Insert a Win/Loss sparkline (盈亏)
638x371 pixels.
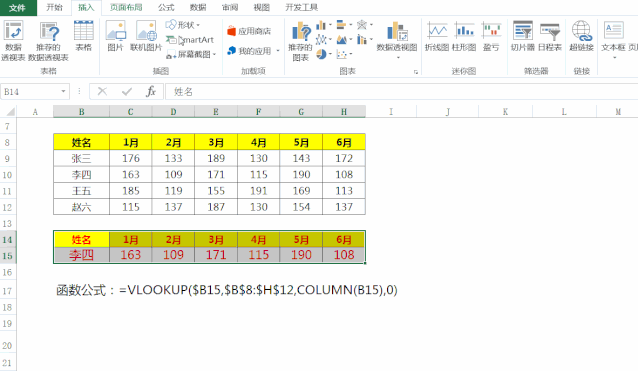(x=491, y=37)
